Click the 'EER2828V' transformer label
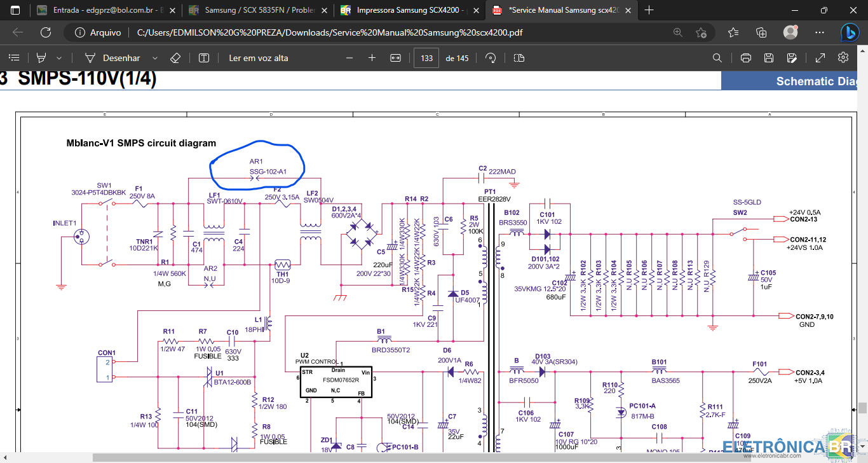868x463 pixels. coord(494,200)
